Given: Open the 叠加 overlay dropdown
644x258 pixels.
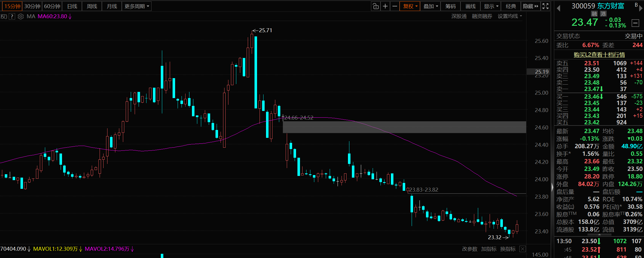Looking at the screenshot, I should coord(430,6).
